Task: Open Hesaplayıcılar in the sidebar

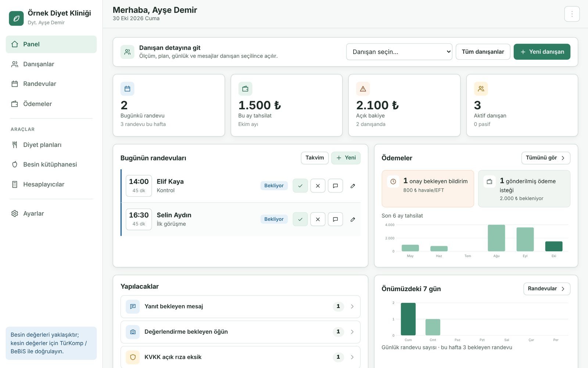Action: [x=51, y=184]
